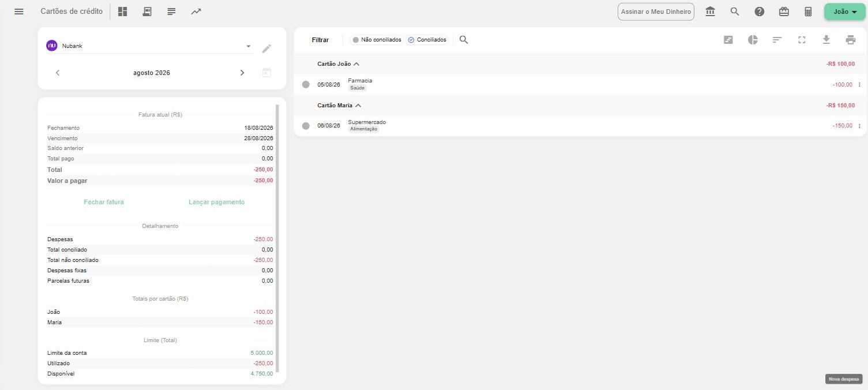868x390 pixels.
Task: Click the Lançar pagamento link
Action: 217,202
